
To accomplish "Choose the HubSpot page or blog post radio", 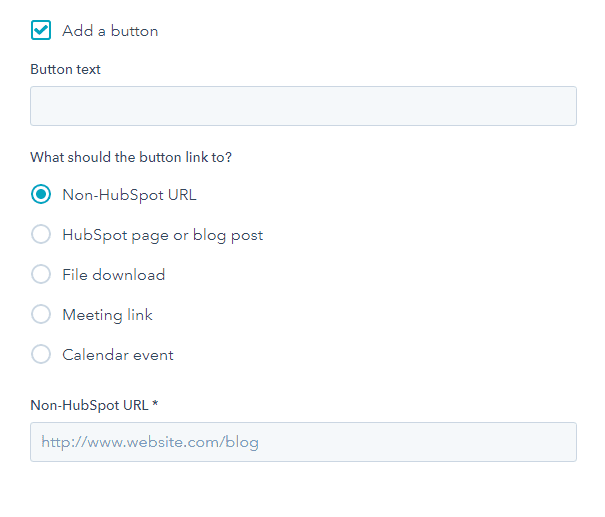I will pos(41,235).
